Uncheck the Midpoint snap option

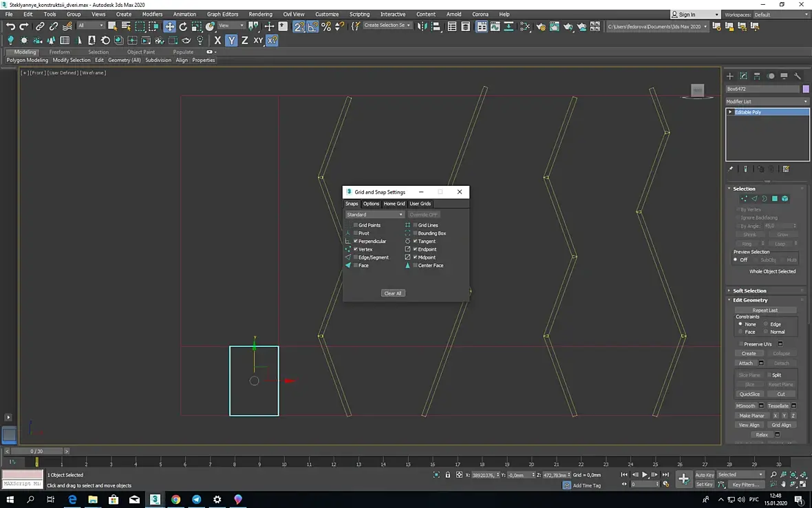tap(415, 257)
